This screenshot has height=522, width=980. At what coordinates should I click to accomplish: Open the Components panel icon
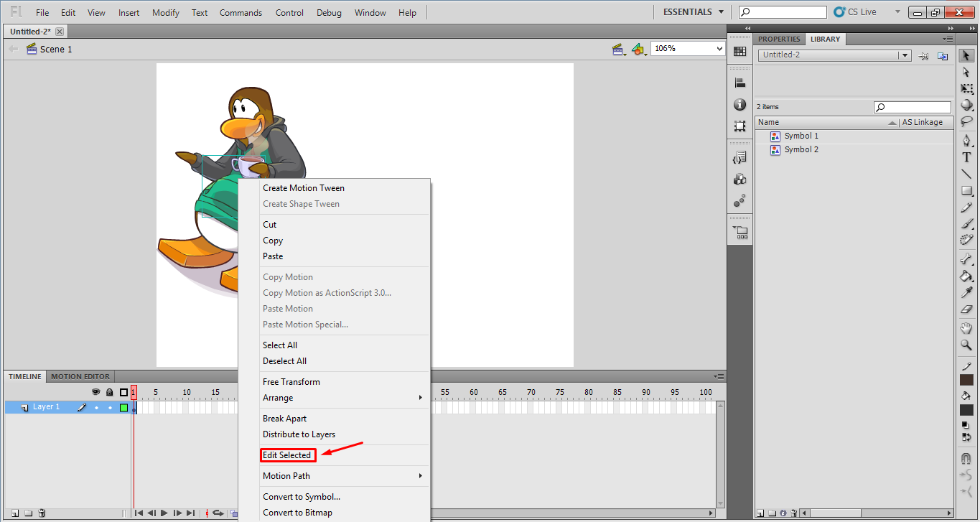(739, 180)
